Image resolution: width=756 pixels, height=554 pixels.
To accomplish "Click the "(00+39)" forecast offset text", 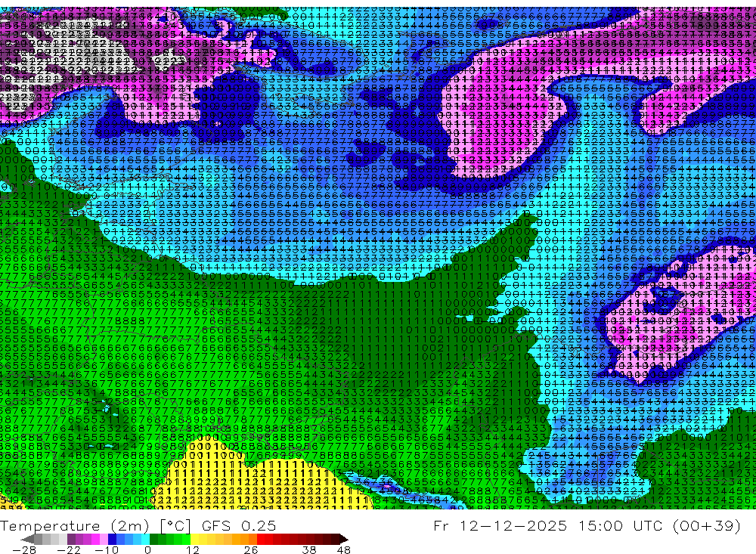I will tap(707, 526).
